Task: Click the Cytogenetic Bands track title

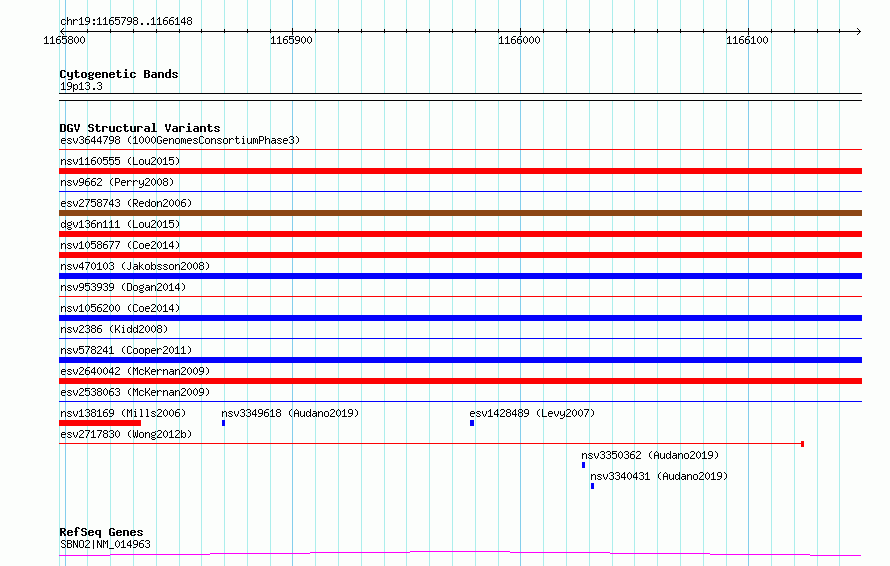Action: [119, 74]
